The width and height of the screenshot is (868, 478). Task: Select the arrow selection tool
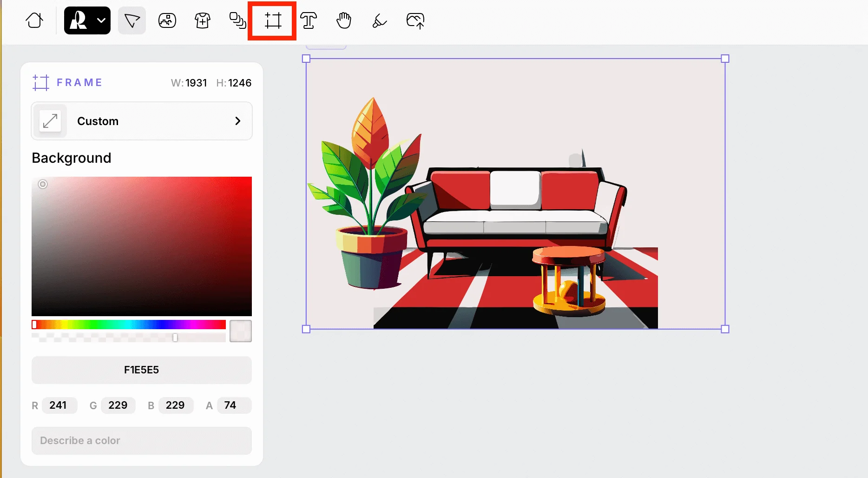pos(132,20)
